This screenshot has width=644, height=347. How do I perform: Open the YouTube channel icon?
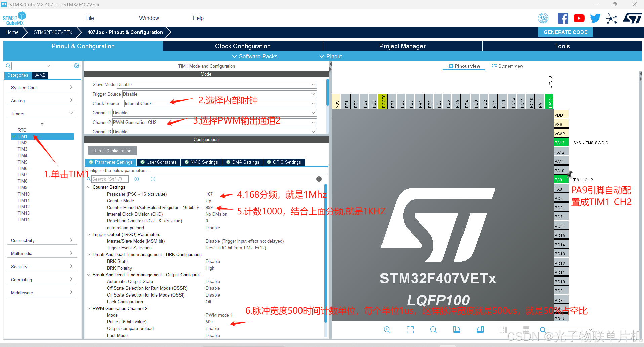tap(579, 18)
